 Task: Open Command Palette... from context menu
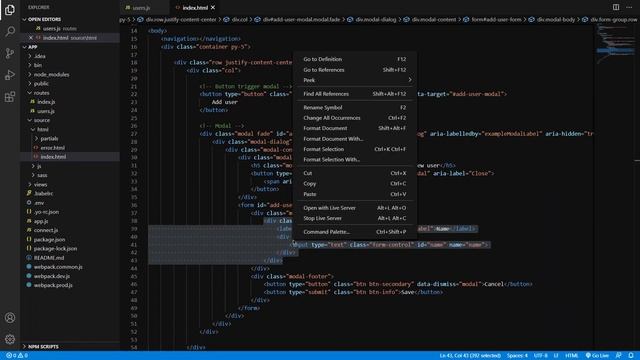(x=354, y=232)
